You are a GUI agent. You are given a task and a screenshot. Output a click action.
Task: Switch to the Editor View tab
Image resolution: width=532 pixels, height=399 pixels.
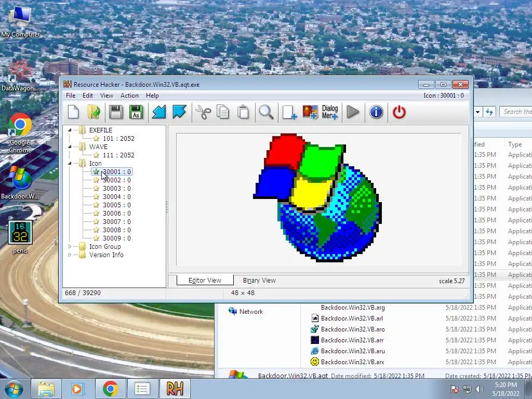[x=205, y=281]
